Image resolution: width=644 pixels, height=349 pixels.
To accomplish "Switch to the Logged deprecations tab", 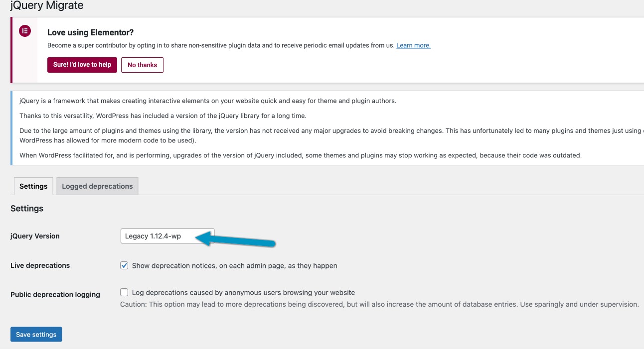I will 97,186.
